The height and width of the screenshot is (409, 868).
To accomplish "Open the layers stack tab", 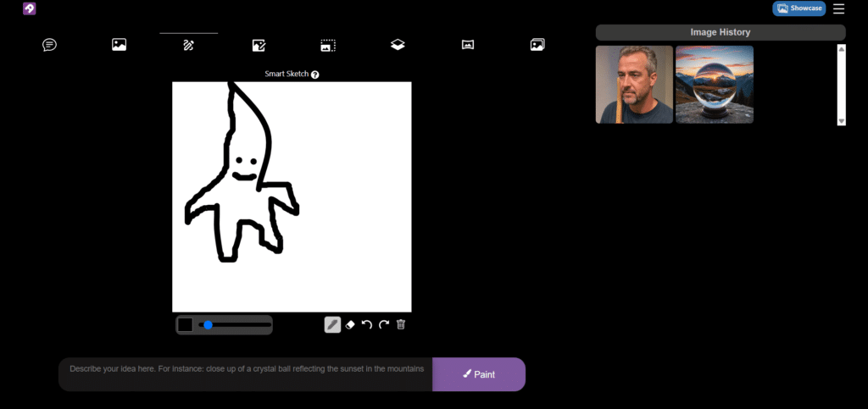I will [x=398, y=45].
